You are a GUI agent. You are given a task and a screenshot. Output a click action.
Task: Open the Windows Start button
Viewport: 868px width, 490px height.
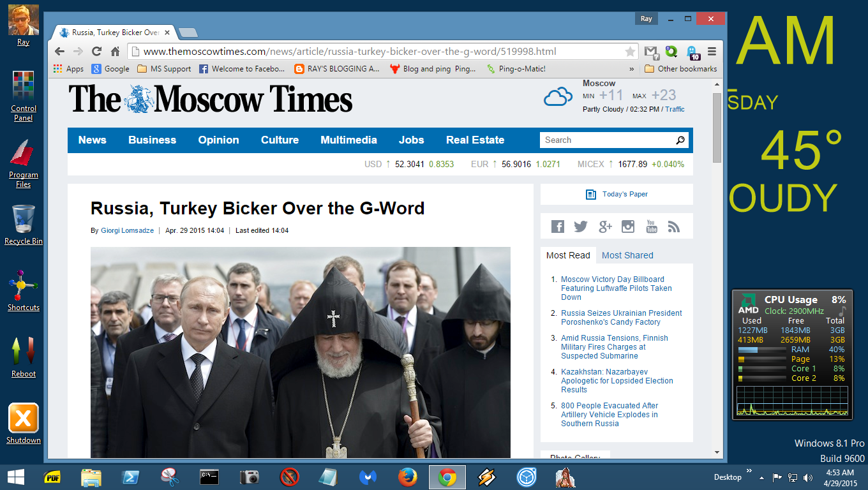[15, 477]
